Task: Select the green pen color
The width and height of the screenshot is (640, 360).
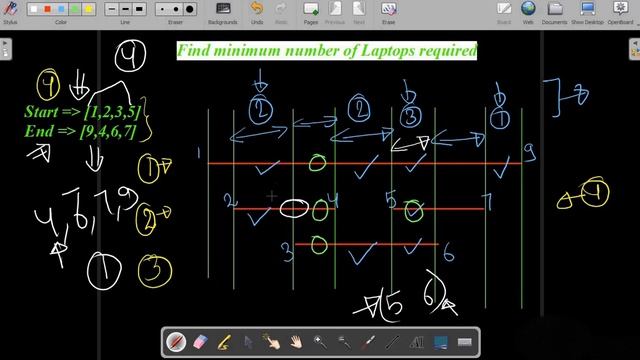Action: point(75,9)
